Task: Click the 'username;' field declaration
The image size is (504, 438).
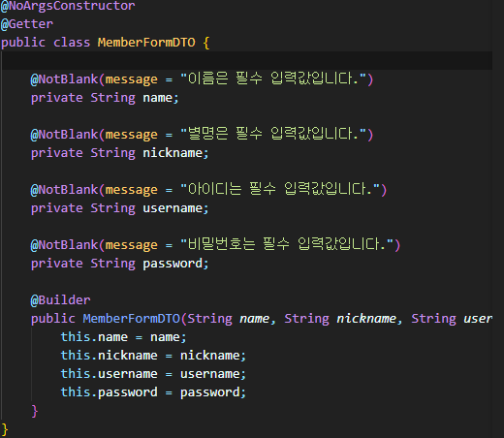Action: 175,208
